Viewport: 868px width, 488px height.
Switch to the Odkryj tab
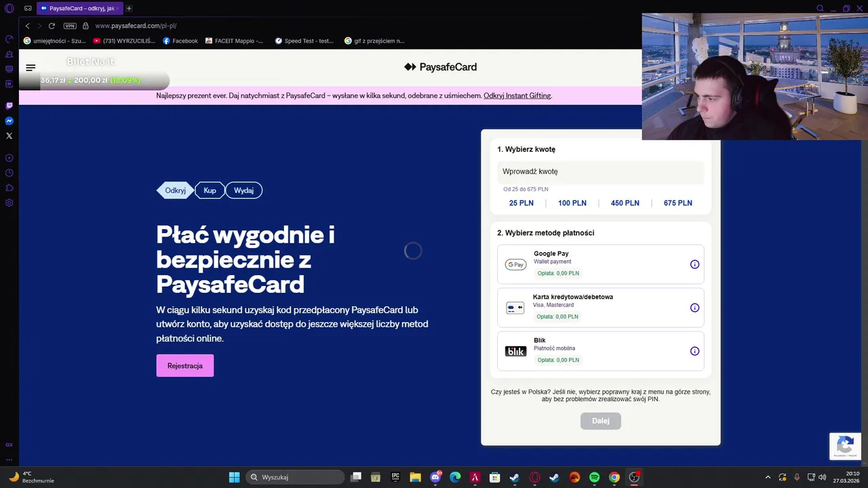pyautogui.click(x=175, y=190)
